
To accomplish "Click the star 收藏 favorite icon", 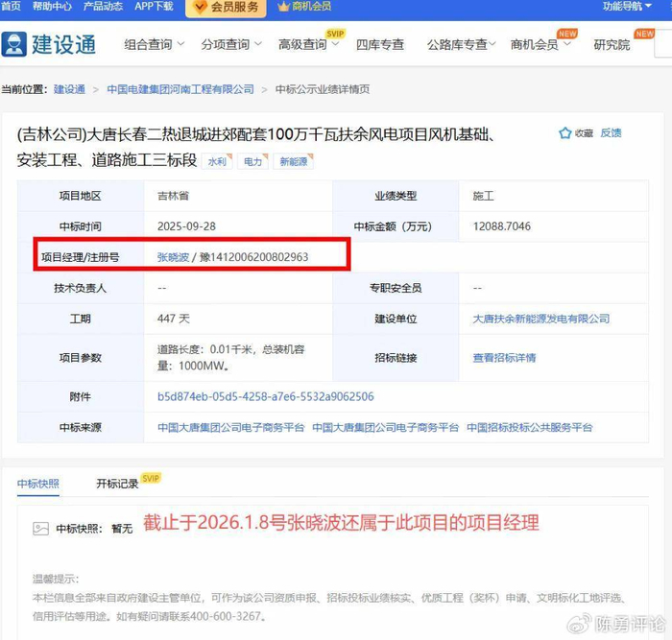I will click(564, 133).
